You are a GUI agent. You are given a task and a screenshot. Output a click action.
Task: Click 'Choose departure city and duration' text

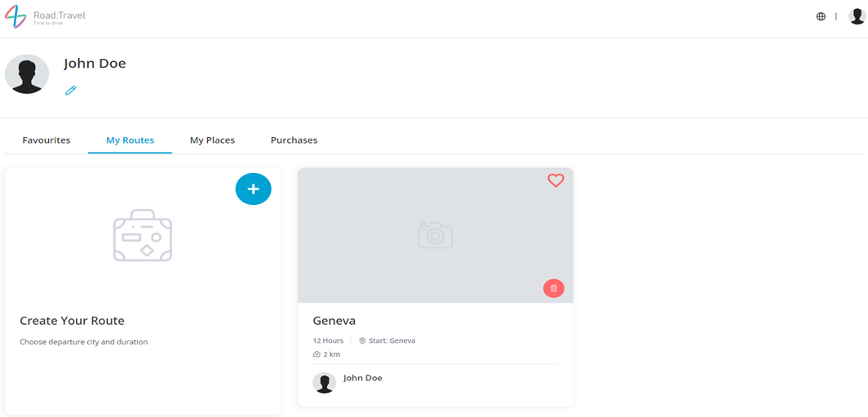click(x=83, y=342)
